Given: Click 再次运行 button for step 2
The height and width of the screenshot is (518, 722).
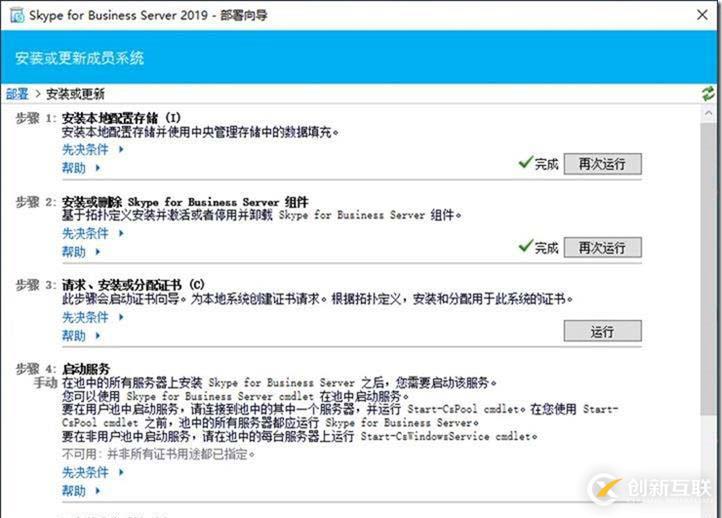Looking at the screenshot, I should [x=602, y=248].
